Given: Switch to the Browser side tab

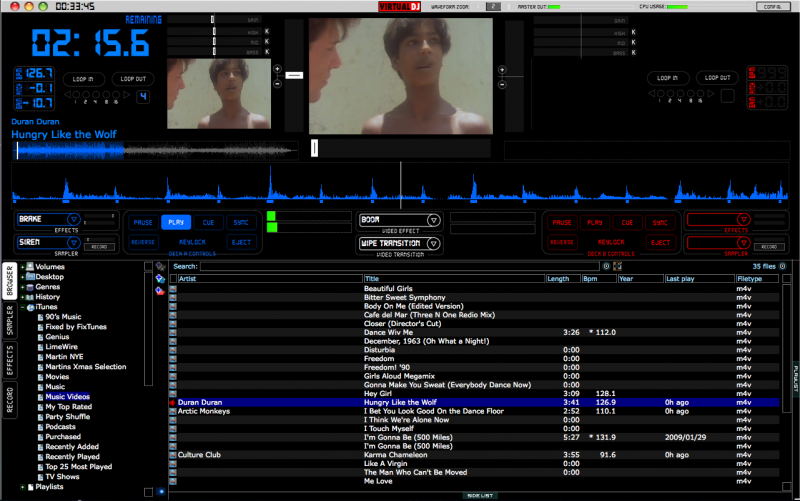Looking at the screenshot, I should point(10,281).
